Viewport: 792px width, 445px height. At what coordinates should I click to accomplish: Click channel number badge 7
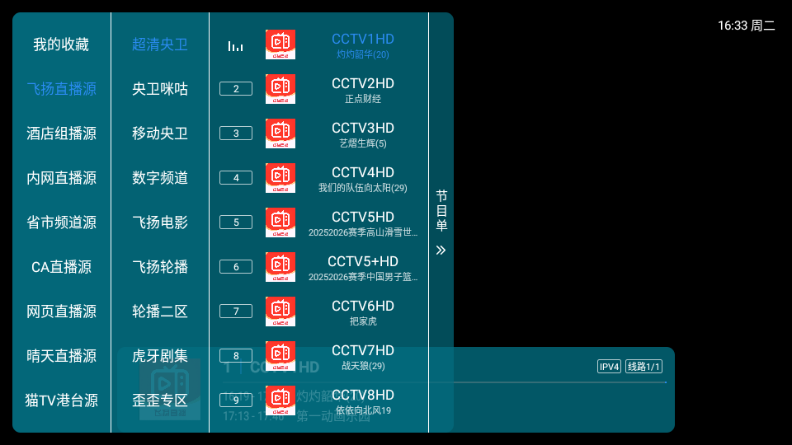click(236, 311)
